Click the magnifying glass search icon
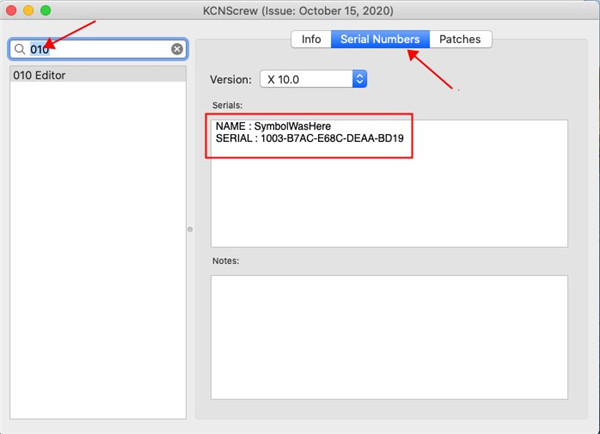The height and width of the screenshot is (434, 600). 20,49
